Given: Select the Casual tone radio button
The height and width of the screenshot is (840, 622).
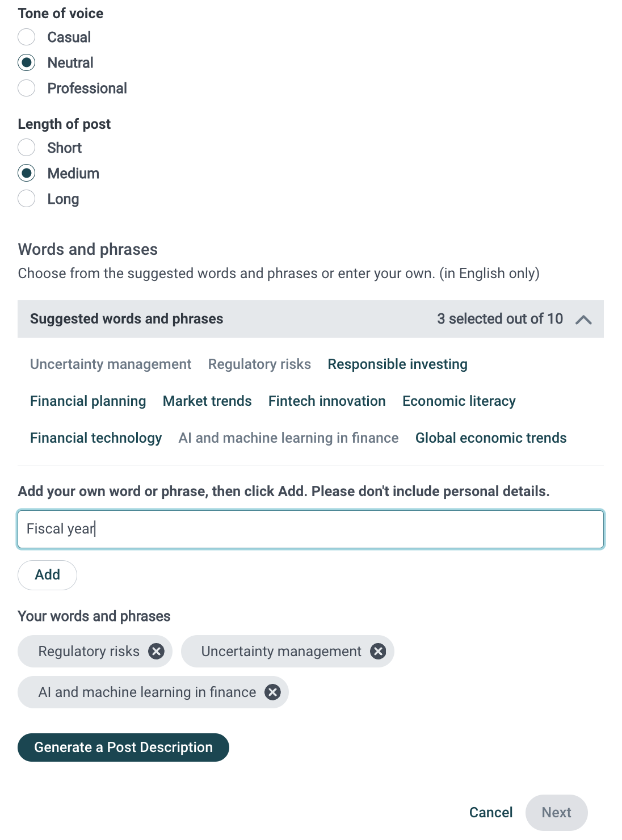Looking at the screenshot, I should coord(27,37).
